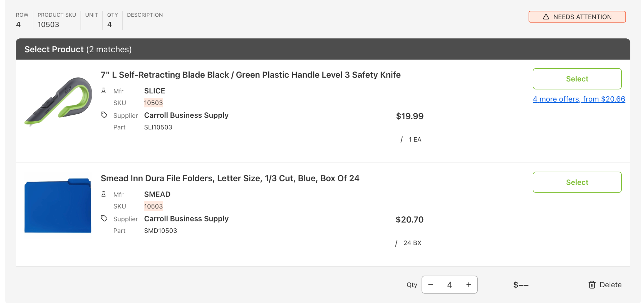Click highlighted SKU 10503 under SMEAD
Screen dimensions: 644x303
pos(153,206)
